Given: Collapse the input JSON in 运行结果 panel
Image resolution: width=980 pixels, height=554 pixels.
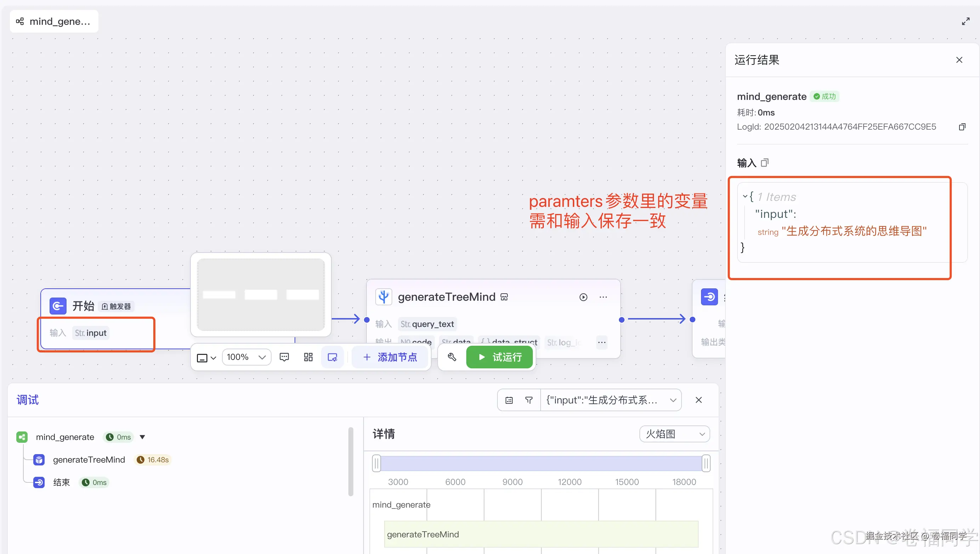Looking at the screenshot, I should click(x=745, y=196).
